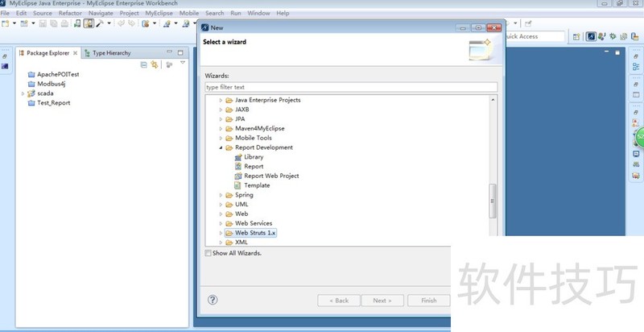This screenshot has width=644, height=332.
Task: Click the hammer build toolbar icon
Action: 100,23
